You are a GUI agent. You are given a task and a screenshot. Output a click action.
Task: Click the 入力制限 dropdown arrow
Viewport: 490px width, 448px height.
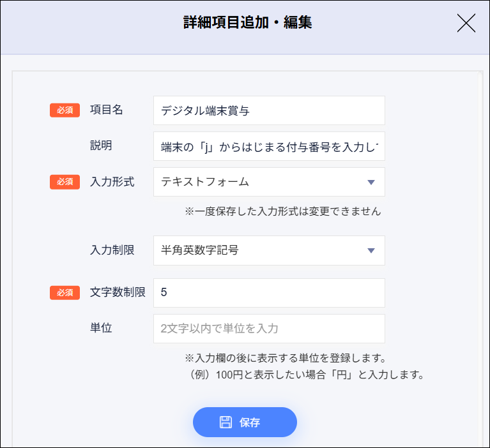(x=371, y=251)
